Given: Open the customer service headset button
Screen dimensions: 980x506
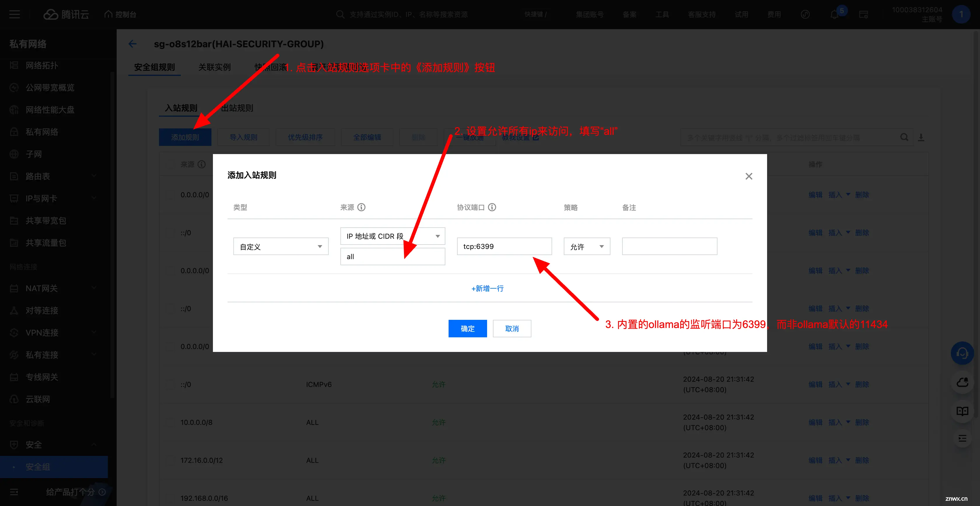Looking at the screenshot, I should [x=962, y=353].
